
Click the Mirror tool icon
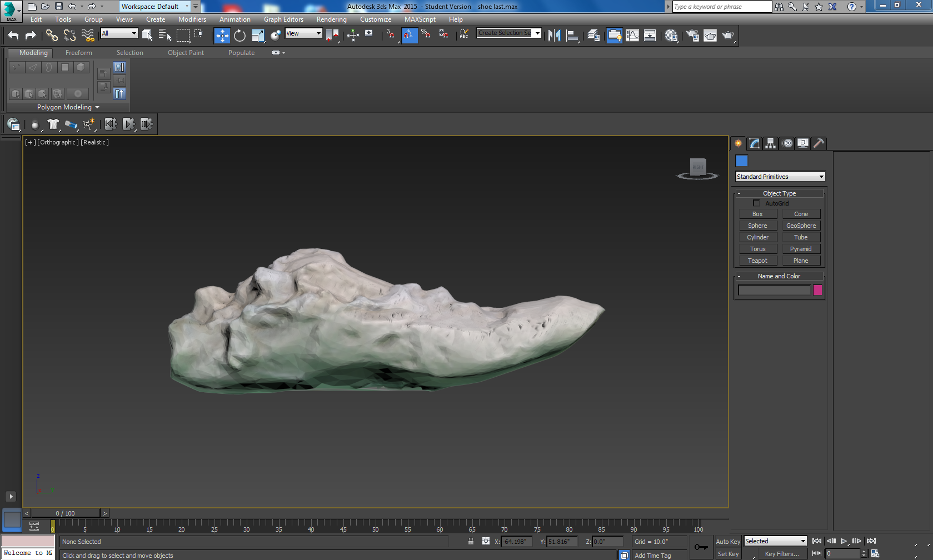pyautogui.click(x=554, y=36)
